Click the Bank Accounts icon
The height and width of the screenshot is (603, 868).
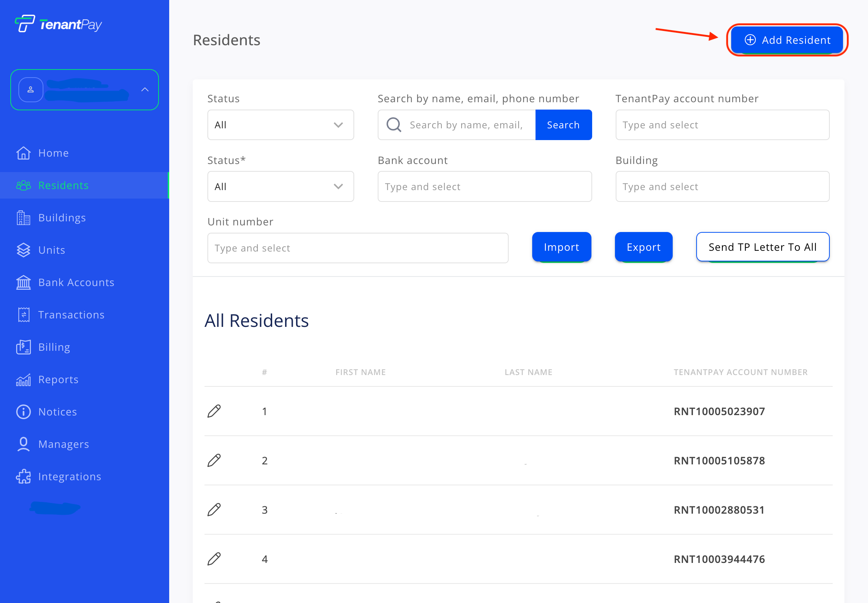[24, 283]
